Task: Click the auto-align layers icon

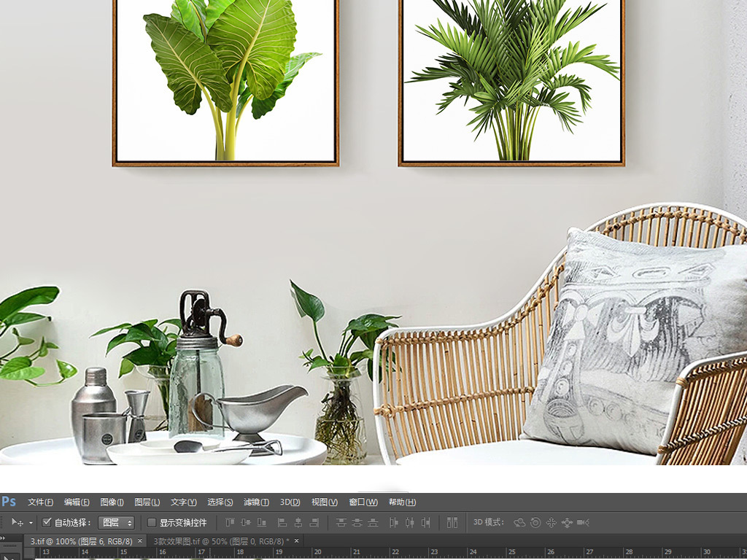Action: (x=452, y=523)
